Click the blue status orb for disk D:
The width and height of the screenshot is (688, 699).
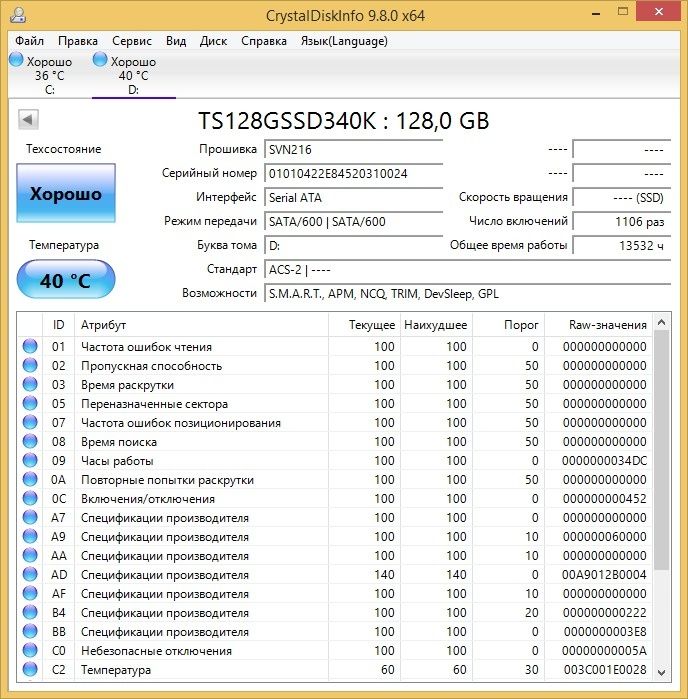coord(100,60)
